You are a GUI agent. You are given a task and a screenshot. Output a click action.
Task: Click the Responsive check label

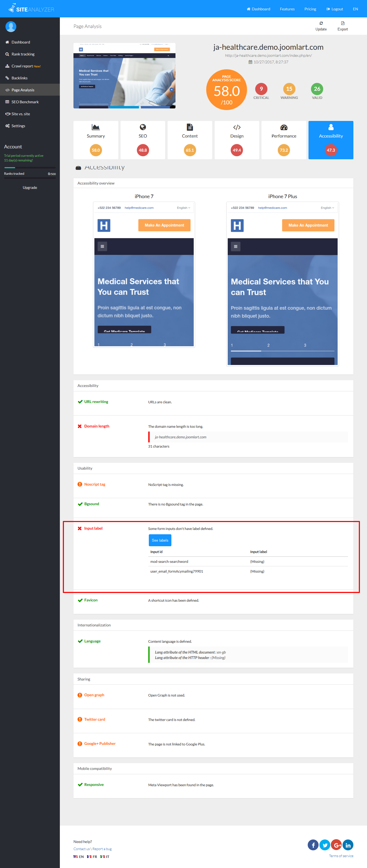(x=94, y=785)
